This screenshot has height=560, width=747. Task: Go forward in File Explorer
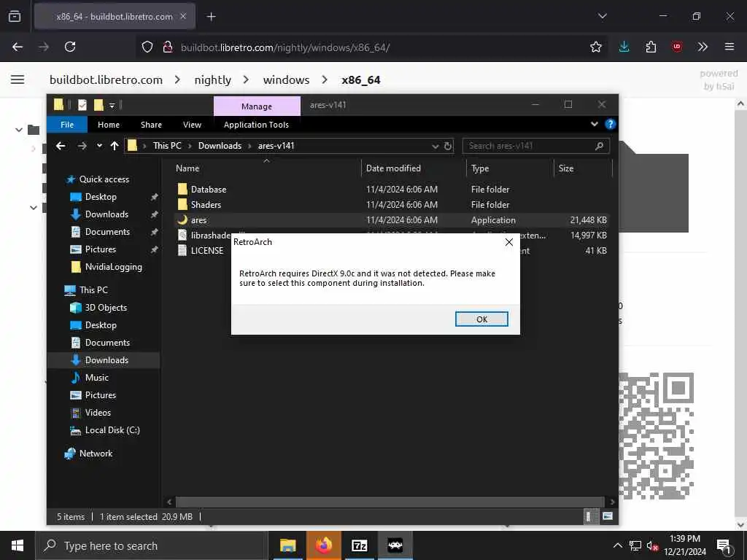click(82, 146)
